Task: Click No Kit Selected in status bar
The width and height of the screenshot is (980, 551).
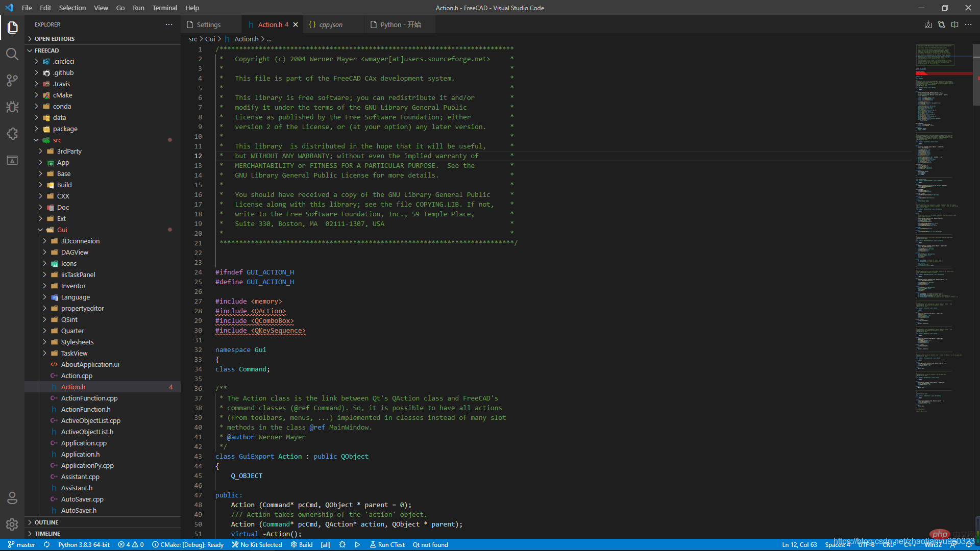Action: pyautogui.click(x=257, y=544)
